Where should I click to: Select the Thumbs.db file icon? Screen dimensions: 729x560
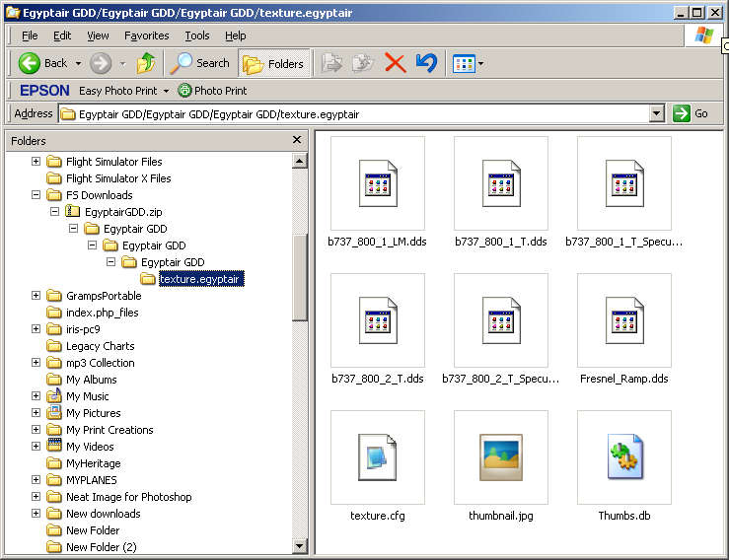pyautogui.click(x=623, y=457)
